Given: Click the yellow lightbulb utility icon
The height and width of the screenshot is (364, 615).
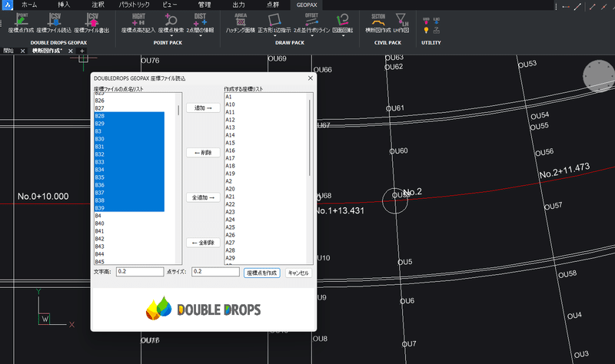Looking at the screenshot, I should pos(426,30).
